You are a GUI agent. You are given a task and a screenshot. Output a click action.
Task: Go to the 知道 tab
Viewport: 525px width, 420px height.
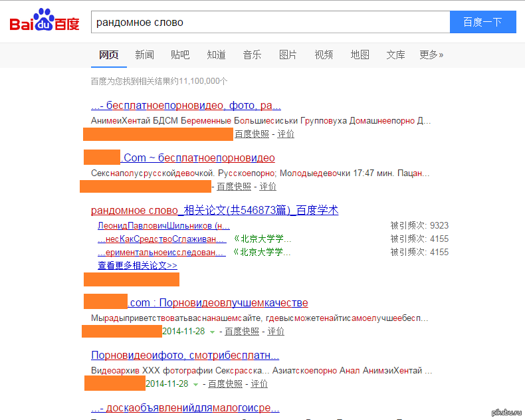click(x=216, y=55)
